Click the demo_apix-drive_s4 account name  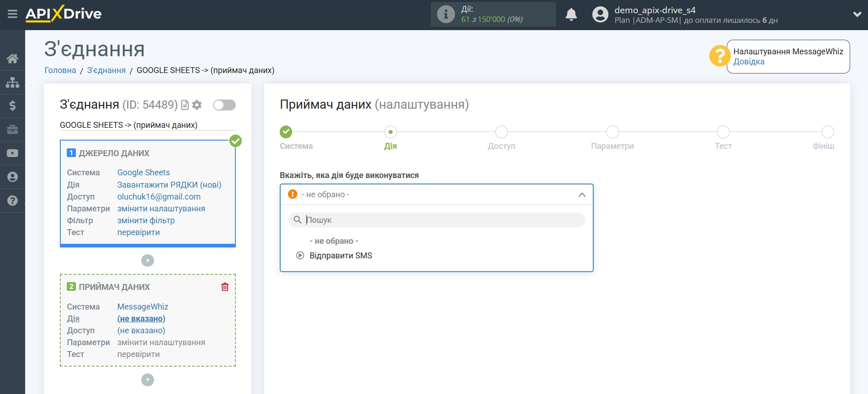(655, 10)
